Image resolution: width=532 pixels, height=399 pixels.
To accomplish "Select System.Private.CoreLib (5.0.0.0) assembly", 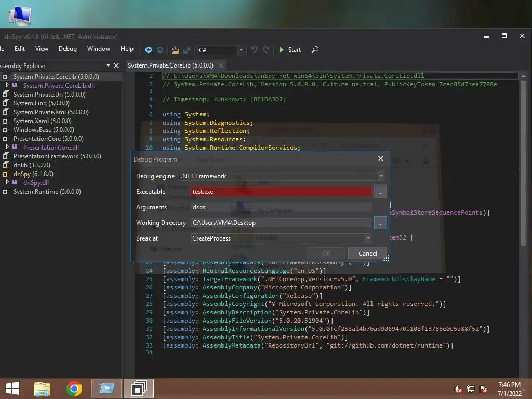I will coord(56,77).
